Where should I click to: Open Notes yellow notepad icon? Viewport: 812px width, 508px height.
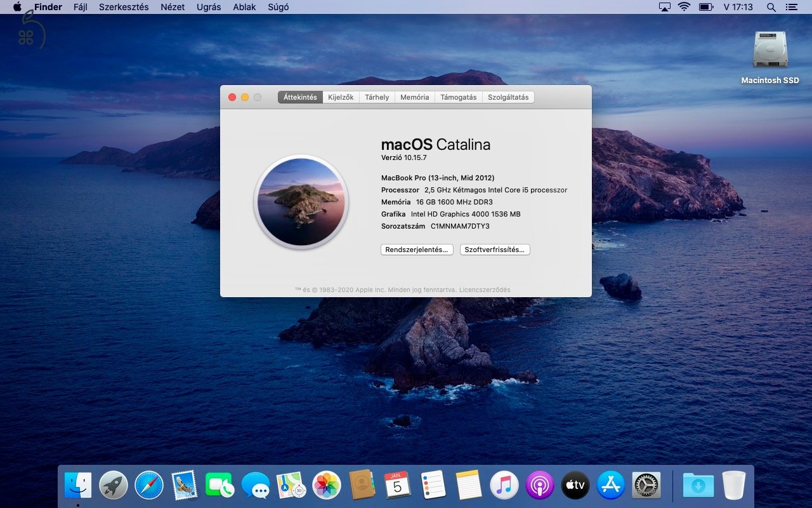coord(469,486)
